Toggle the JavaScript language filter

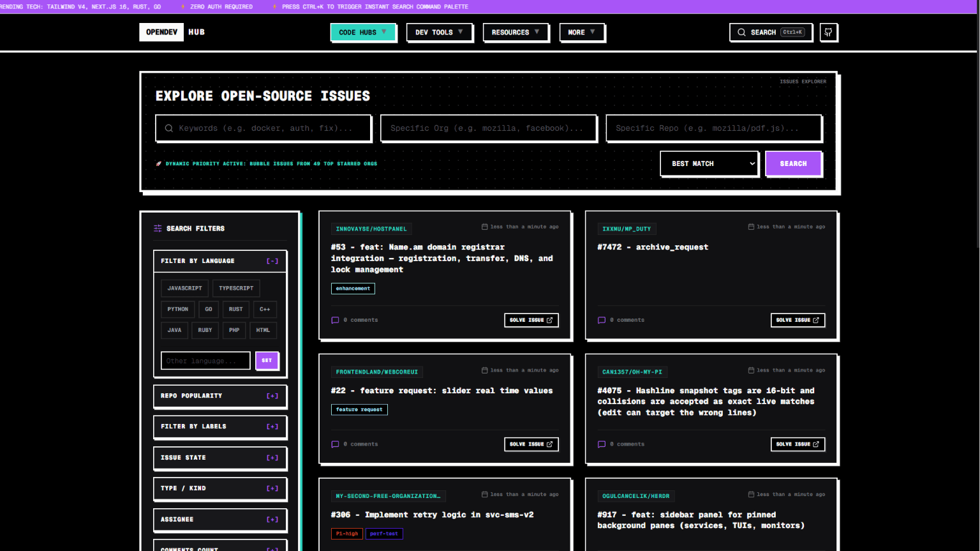tap(184, 289)
